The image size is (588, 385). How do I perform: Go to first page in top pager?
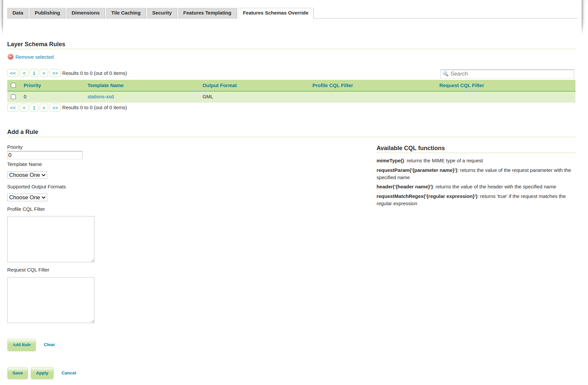point(13,73)
